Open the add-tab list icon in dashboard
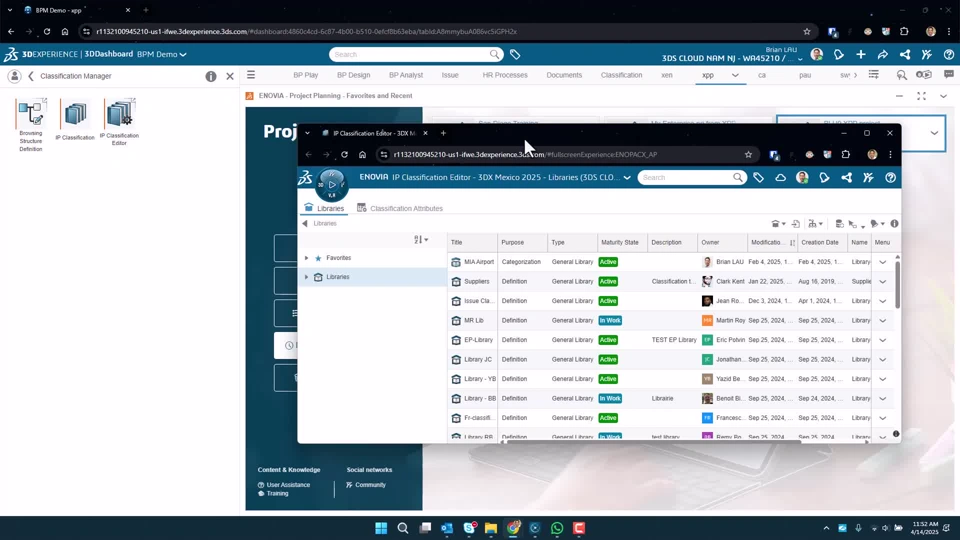Viewport: 960px width, 540px height. coord(874,75)
